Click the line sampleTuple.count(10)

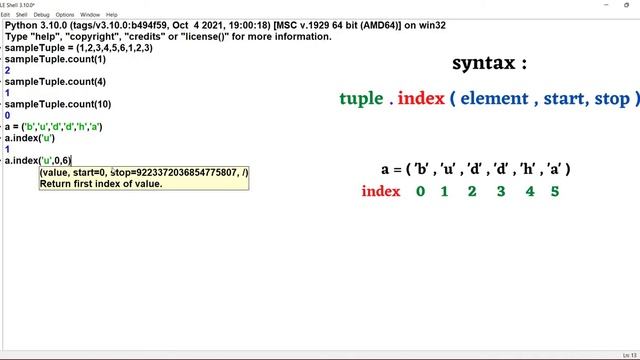coord(58,104)
